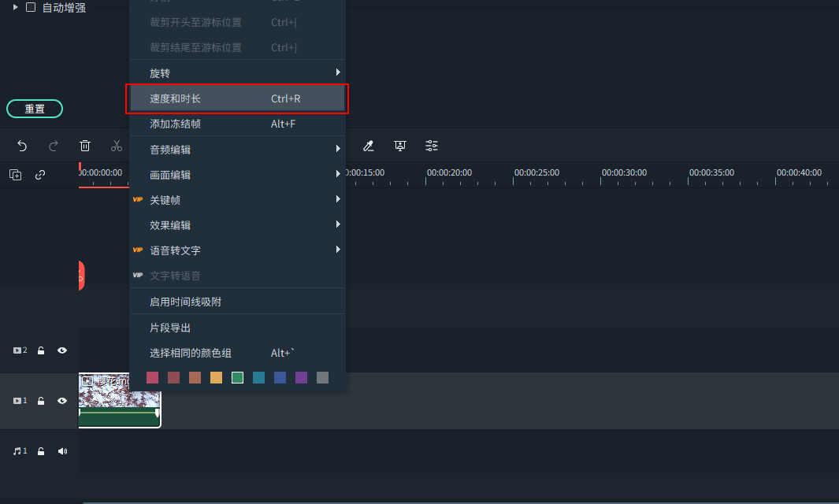
Task: Toggle lock on video track 2
Action: [x=41, y=350]
